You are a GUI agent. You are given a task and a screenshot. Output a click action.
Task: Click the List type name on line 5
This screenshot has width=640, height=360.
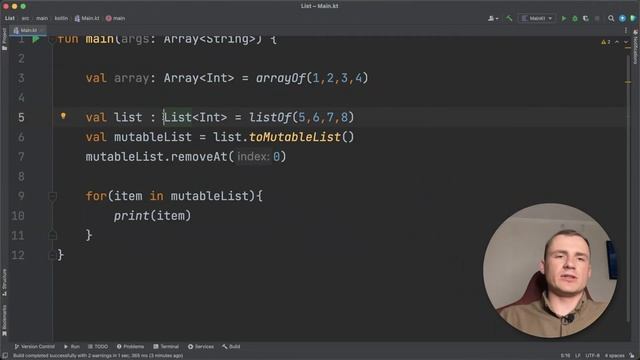pos(178,118)
